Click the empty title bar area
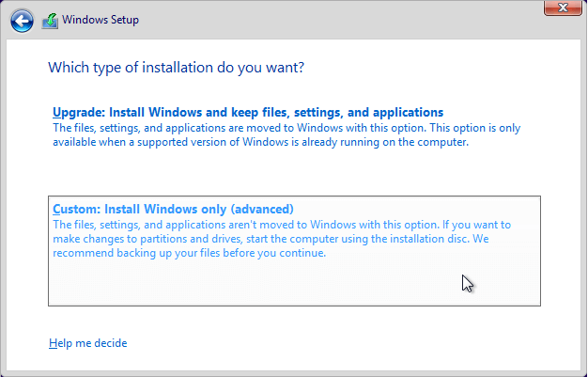This screenshot has width=588, height=377. (329, 19)
